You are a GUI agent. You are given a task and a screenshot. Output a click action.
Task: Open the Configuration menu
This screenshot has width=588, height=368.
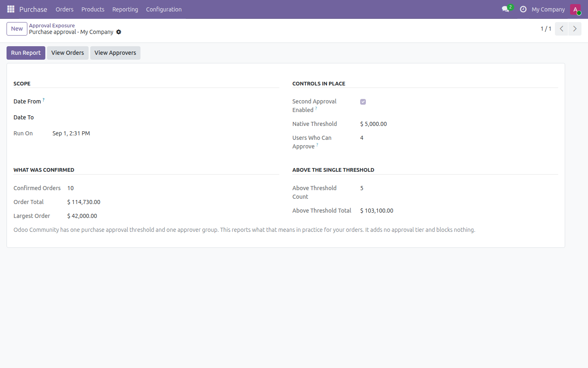point(164,9)
